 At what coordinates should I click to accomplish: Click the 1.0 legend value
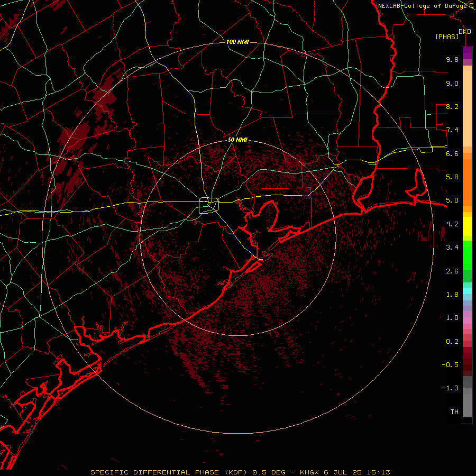[x=452, y=318]
